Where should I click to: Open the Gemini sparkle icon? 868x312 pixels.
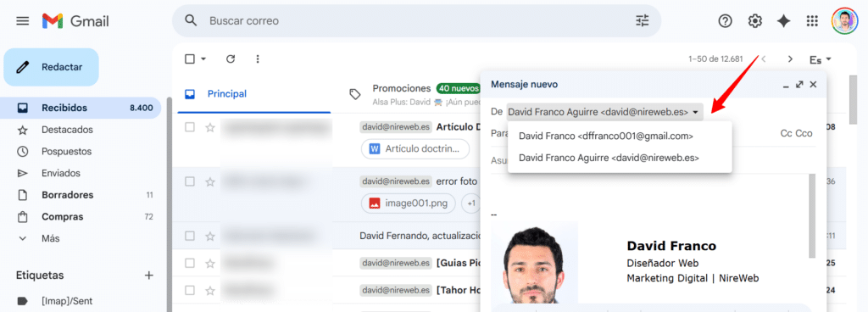point(784,21)
